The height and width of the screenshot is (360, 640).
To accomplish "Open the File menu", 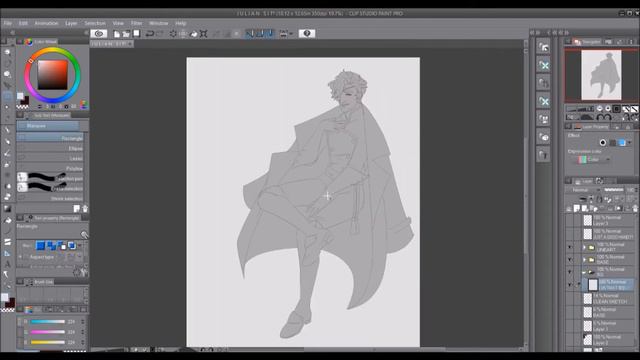I will (x=8, y=23).
